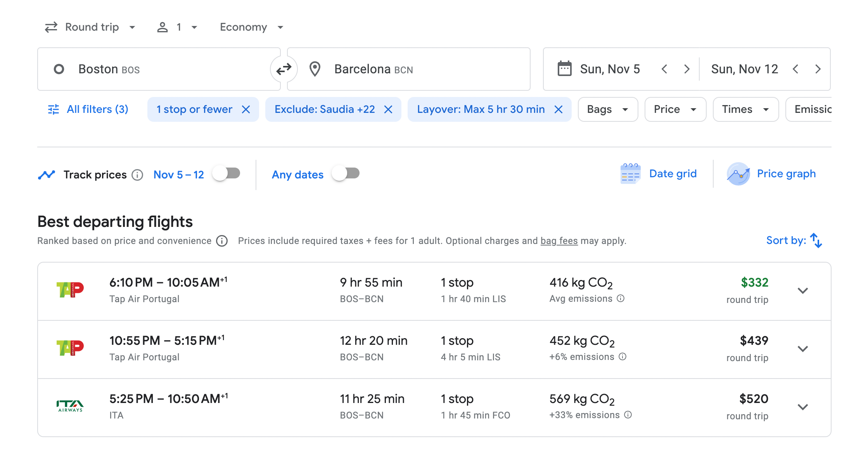The height and width of the screenshot is (460, 868).
Task: Open All filters (3) panel
Action: tap(88, 109)
